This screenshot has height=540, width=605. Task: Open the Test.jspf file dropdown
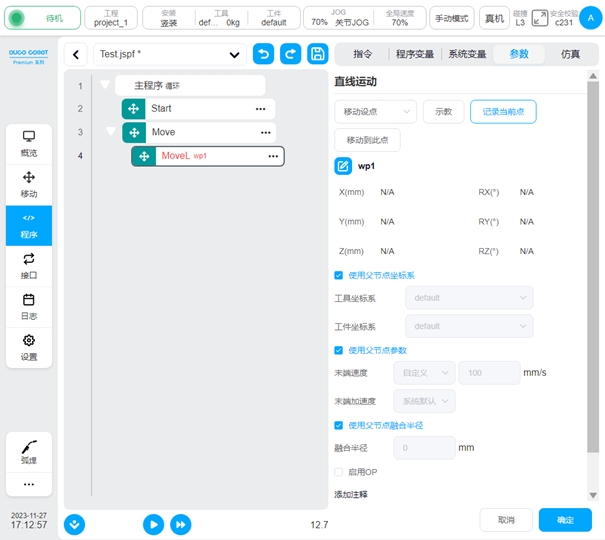(x=169, y=55)
